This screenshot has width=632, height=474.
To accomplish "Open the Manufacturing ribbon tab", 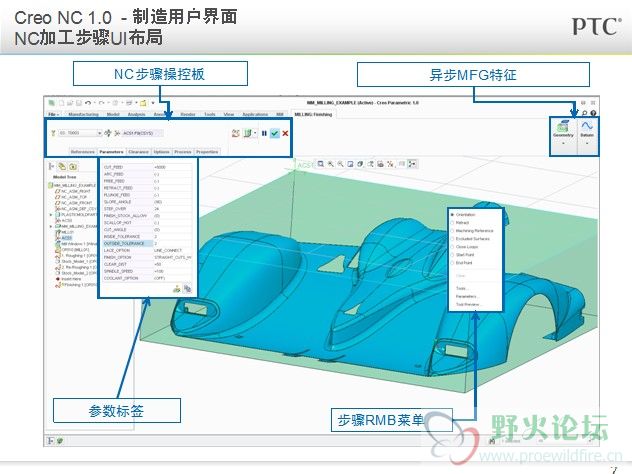I will 83,114.
